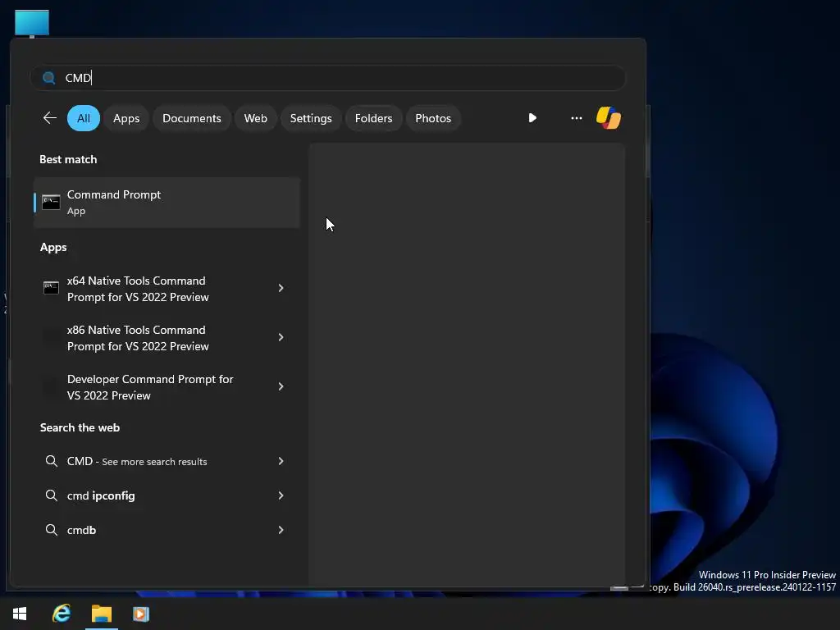Viewport: 840px width, 630px height.
Task: Select 'CMD - See more search results' text
Action: tap(137, 461)
